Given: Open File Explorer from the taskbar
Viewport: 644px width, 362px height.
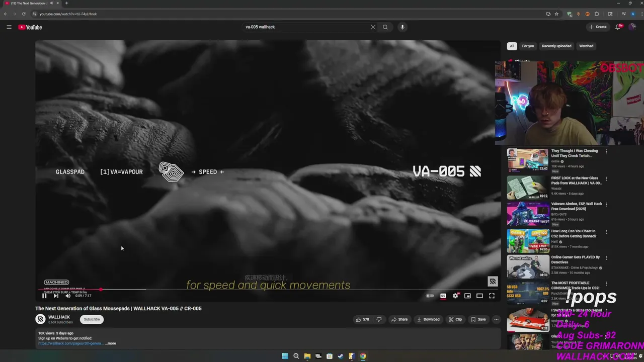Looking at the screenshot, I should coord(307,356).
